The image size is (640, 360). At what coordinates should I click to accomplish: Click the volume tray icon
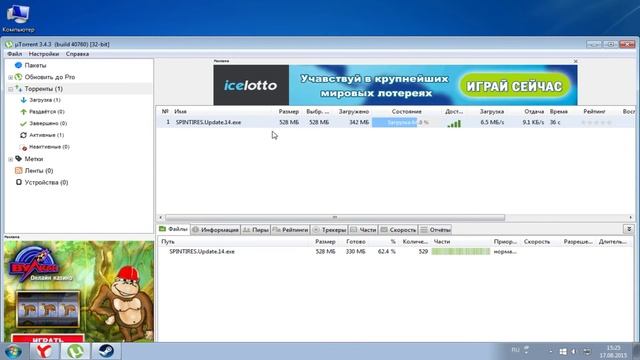tap(574, 351)
